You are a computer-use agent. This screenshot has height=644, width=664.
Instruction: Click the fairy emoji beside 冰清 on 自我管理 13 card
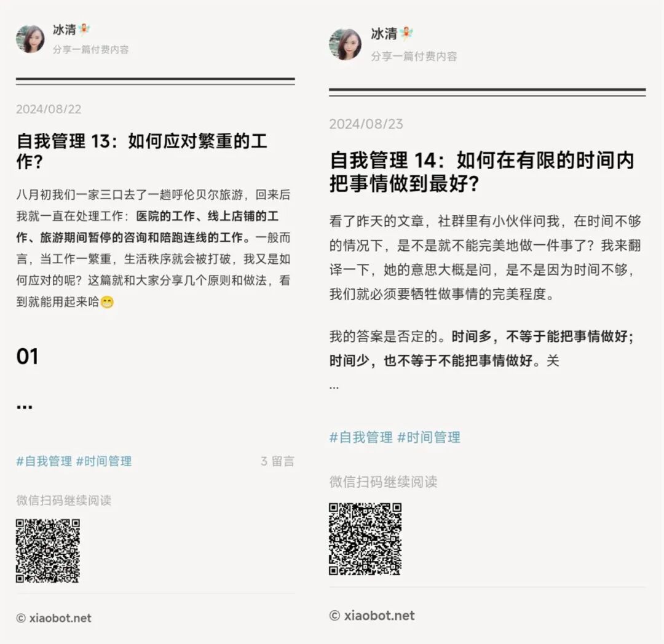(x=84, y=30)
